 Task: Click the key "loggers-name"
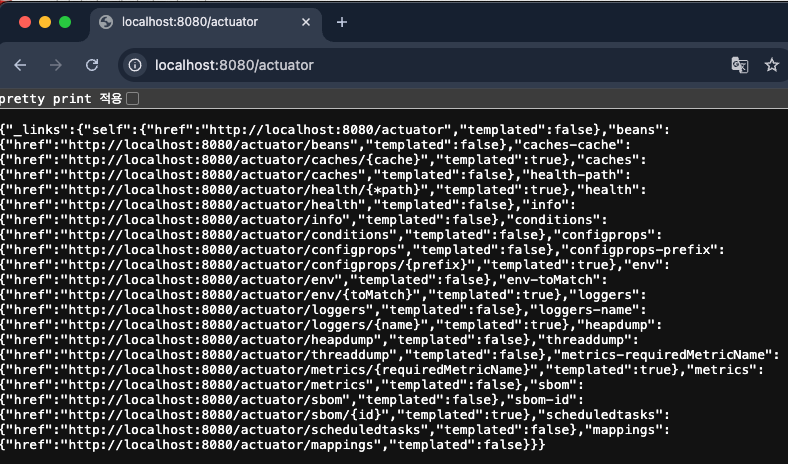(585, 310)
